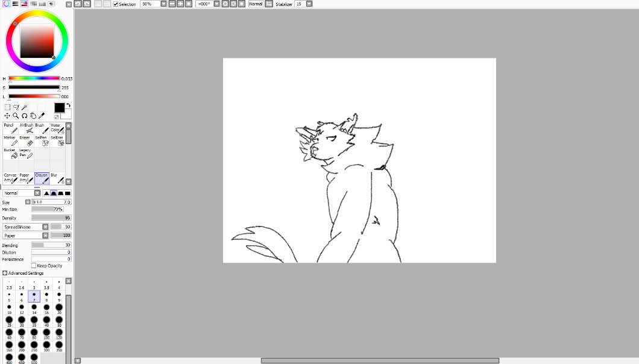Select the Pencil tool
This screenshot has width=639, height=364.
pos(10,128)
